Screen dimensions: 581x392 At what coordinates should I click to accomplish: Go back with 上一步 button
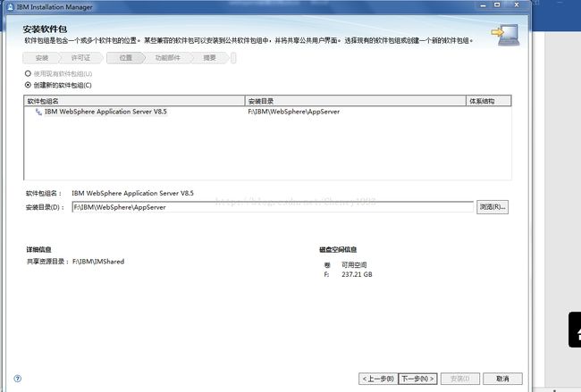378,379
